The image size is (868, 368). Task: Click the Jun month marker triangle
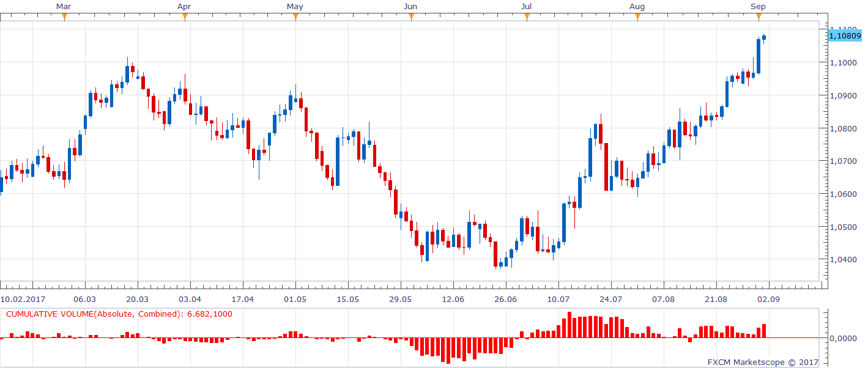411,17
